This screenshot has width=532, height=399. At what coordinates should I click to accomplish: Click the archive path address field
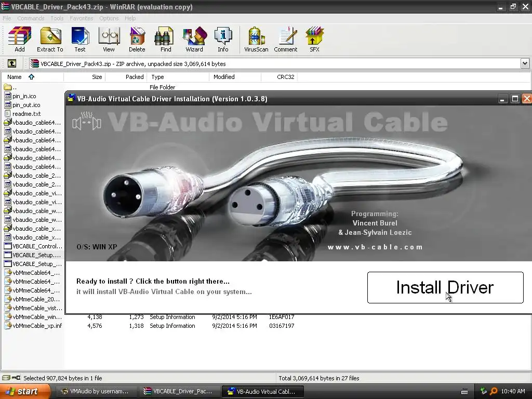[275, 63]
